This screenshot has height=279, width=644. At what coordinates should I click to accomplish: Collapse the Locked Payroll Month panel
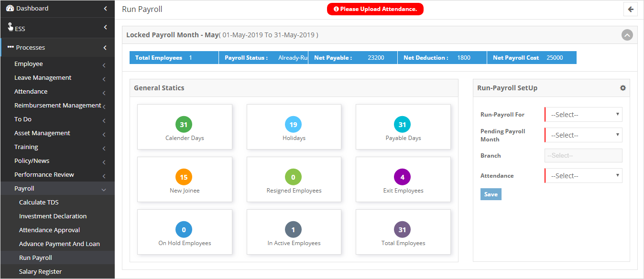[x=627, y=35]
